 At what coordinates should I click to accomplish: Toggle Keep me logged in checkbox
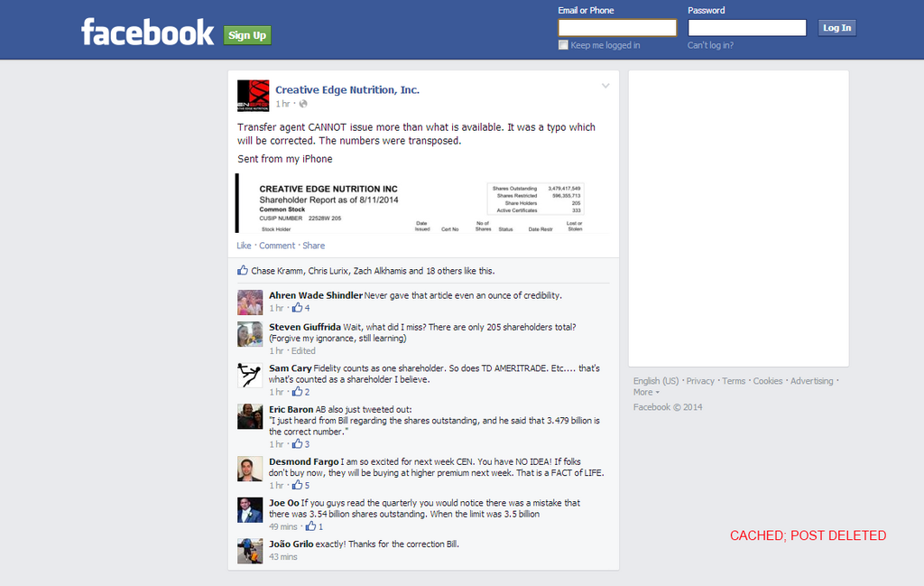pyautogui.click(x=563, y=45)
